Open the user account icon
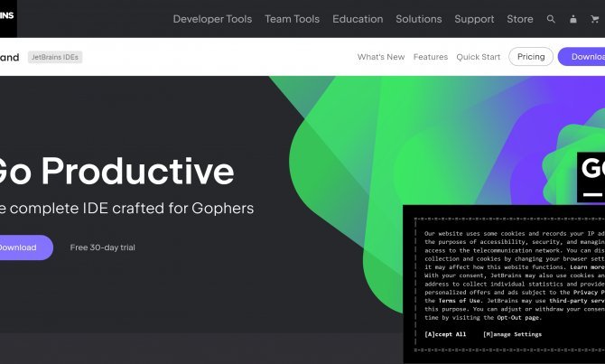 click(573, 19)
